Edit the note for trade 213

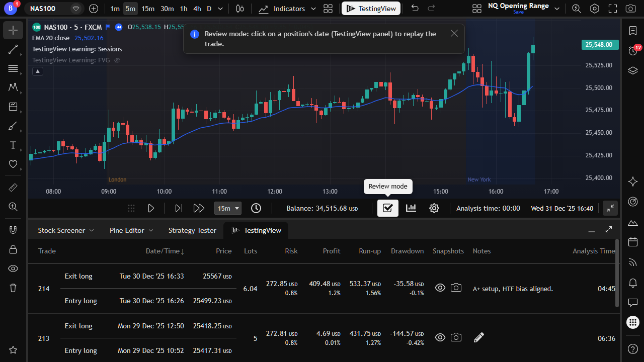[479, 337]
